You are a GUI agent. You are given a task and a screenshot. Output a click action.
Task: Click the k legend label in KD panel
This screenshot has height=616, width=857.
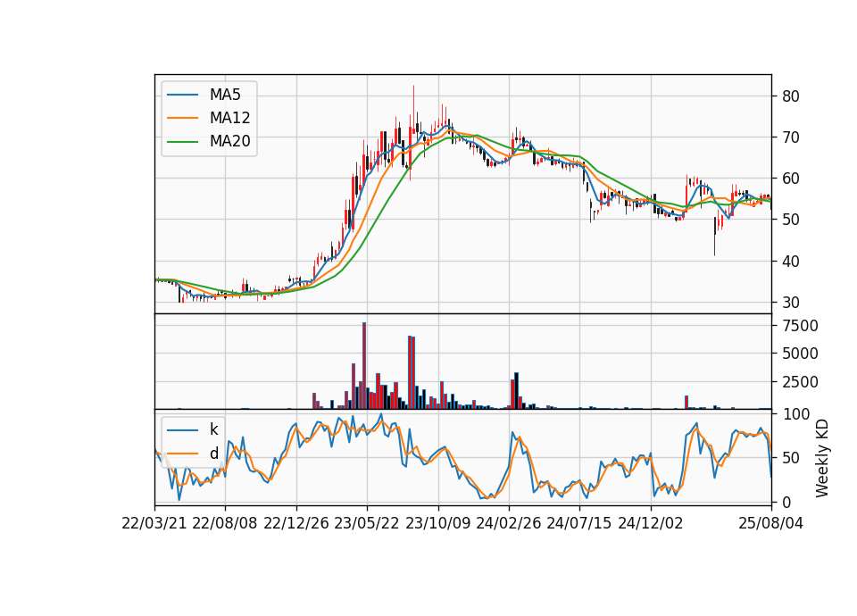pyautogui.click(x=213, y=429)
